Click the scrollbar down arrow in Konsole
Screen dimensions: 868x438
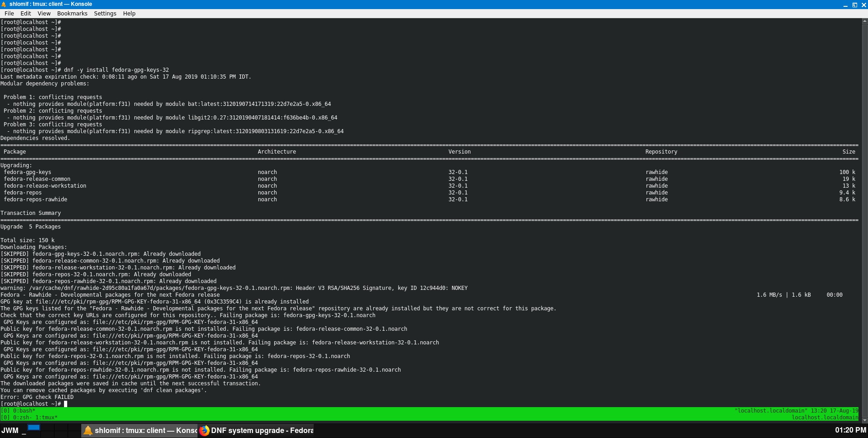[865, 420]
